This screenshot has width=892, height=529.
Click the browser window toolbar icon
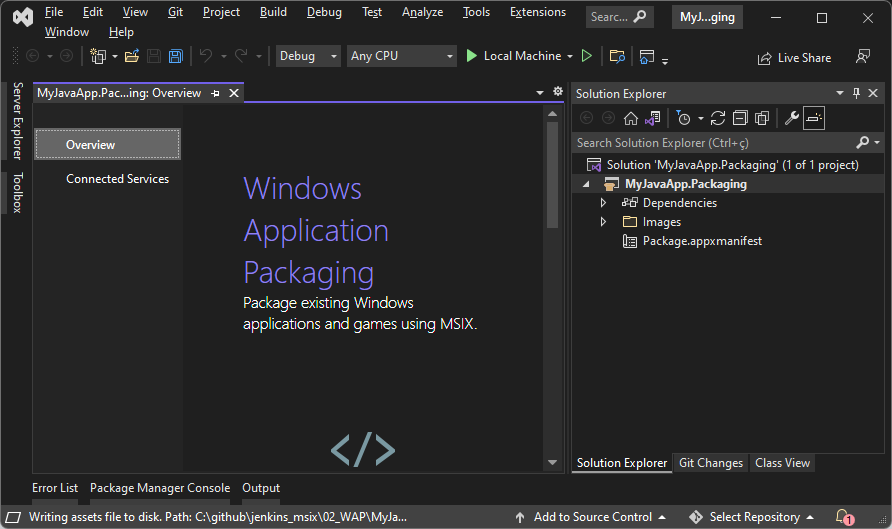[x=647, y=56]
